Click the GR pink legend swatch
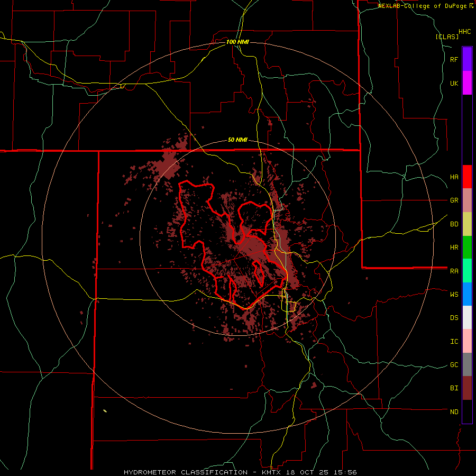 [467, 200]
